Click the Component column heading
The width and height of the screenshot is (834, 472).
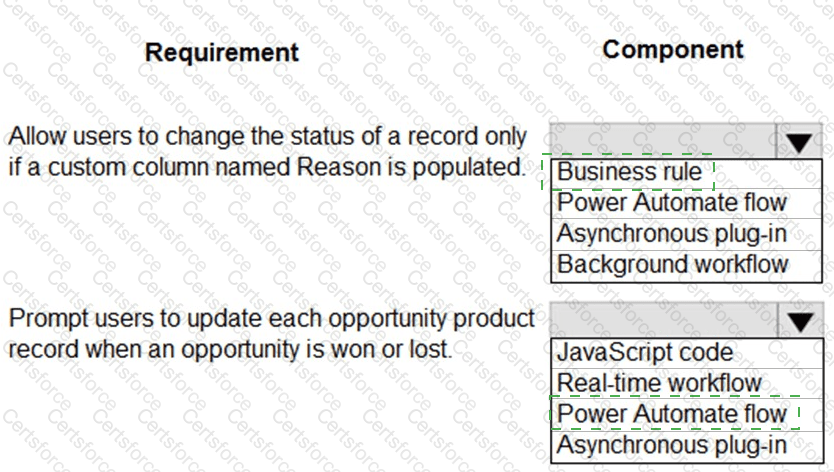pos(673,49)
